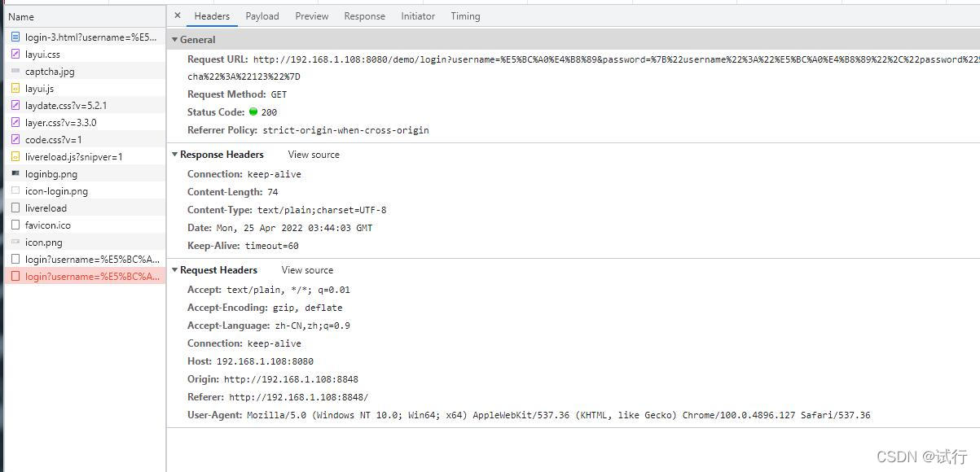Click the icon-login.png file icon
Screen dimensions: 980x472
(15, 190)
